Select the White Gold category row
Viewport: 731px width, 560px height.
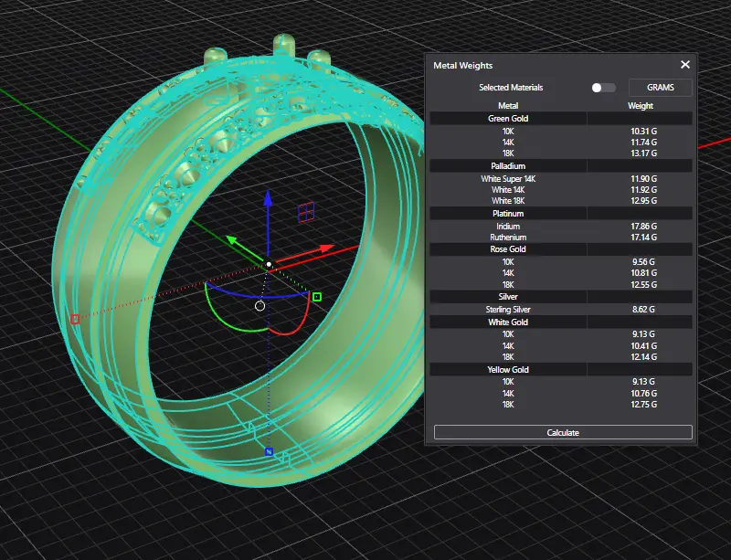[x=561, y=322]
